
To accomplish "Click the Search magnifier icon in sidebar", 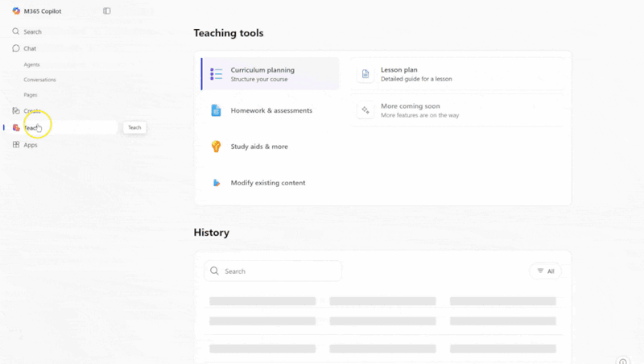I will 15,31.
